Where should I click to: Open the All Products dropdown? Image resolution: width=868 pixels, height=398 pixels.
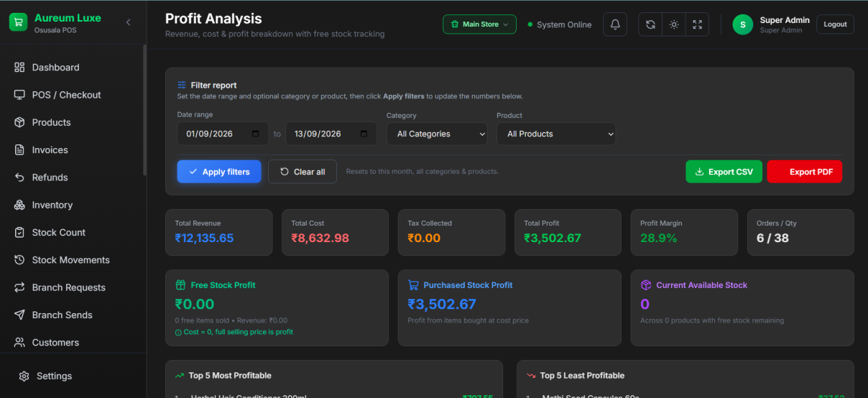point(556,134)
